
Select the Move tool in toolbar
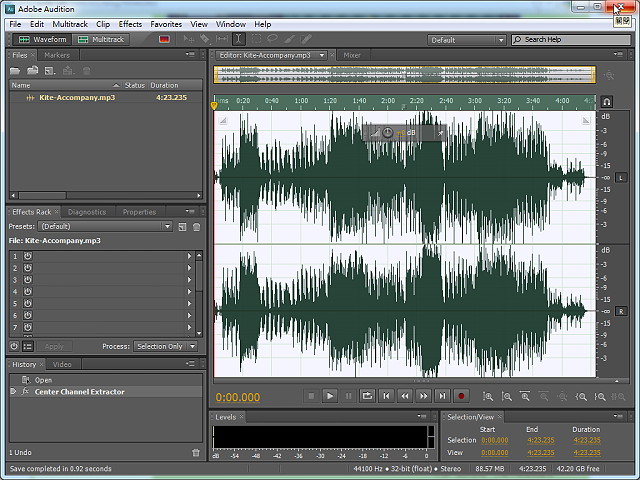(188, 39)
